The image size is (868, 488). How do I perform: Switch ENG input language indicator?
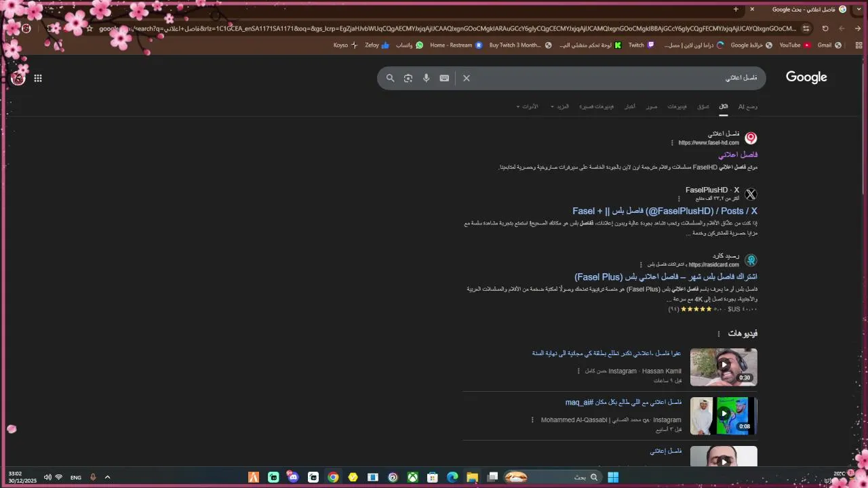(x=76, y=477)
